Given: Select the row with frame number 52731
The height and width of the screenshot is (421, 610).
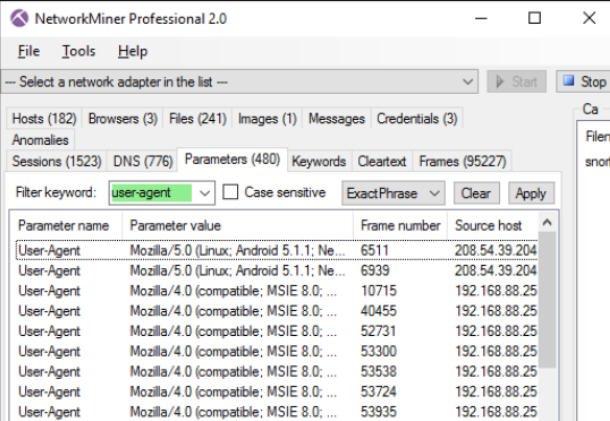Looking at the screenshot, I should point(277,331).
